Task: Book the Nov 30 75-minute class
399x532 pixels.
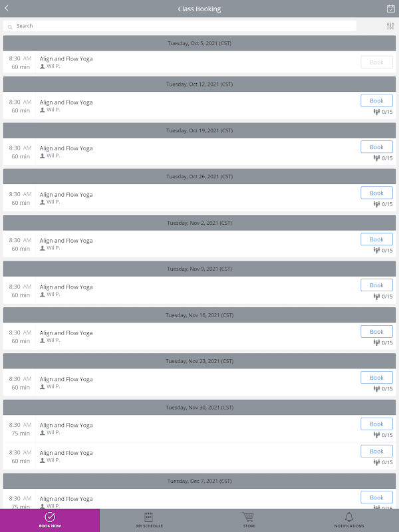Action: coord(376,424)
